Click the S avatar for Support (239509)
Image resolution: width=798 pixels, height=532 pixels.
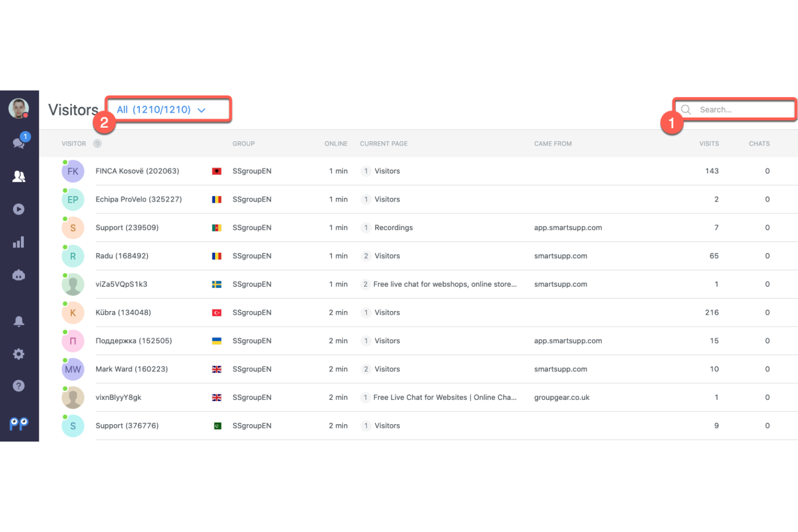(x=73, y=228)
